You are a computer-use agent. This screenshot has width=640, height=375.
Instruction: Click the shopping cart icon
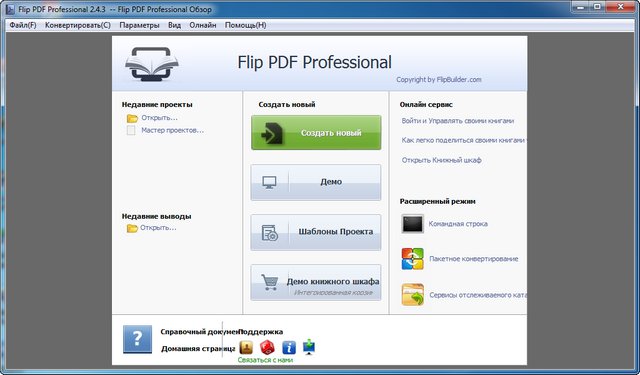pos(269,282)
